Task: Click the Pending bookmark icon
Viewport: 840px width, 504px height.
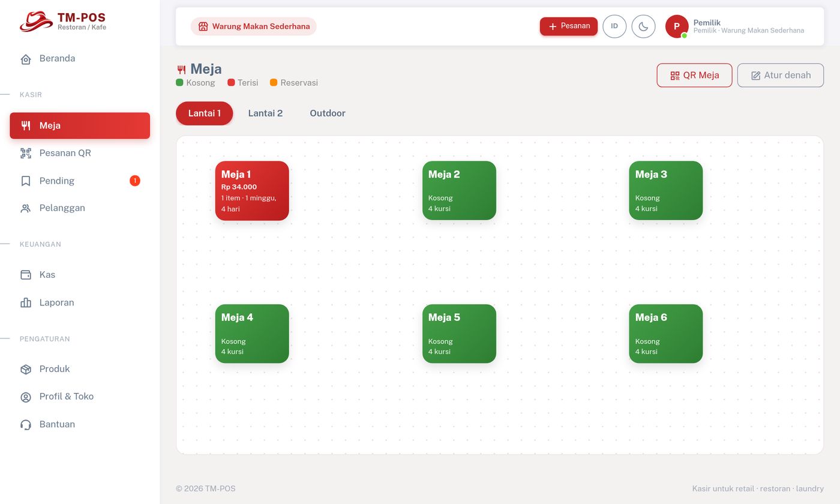Action: point(26,181)
